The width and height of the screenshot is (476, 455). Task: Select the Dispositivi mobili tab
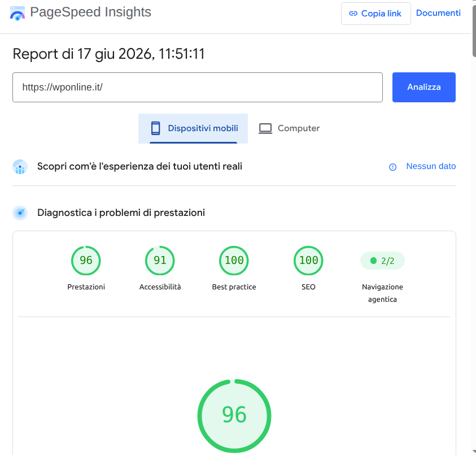[193, 128]
